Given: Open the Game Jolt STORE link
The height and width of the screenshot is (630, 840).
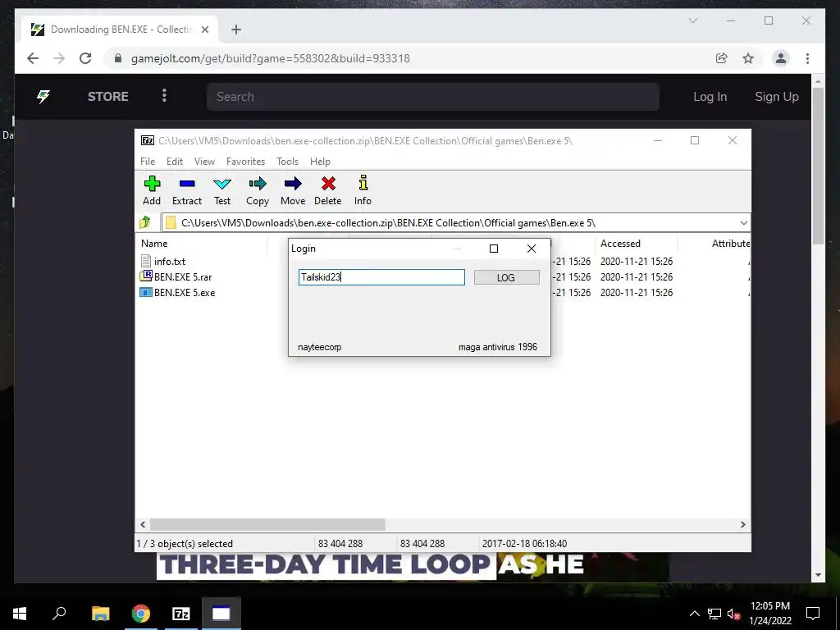Looking at the screenshot, I should coord(107,97).
